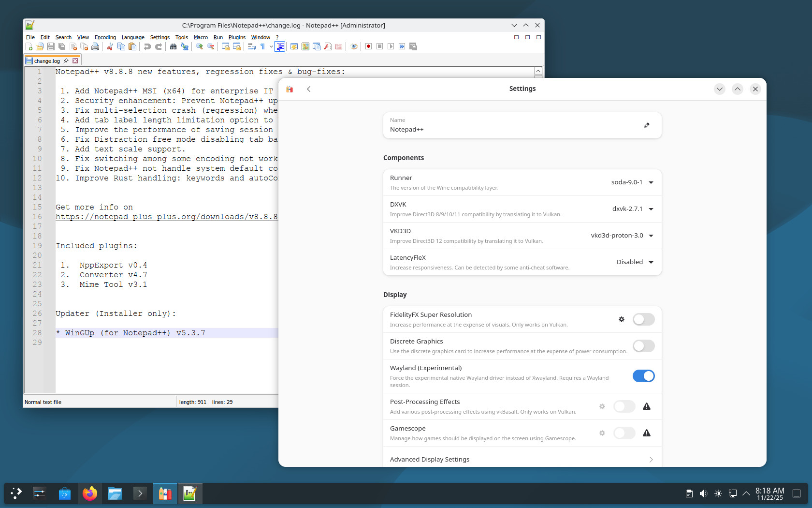812x508 pixels.
Task: Disable the Wayland (Experimental) switch
Action: pos(643,376)
